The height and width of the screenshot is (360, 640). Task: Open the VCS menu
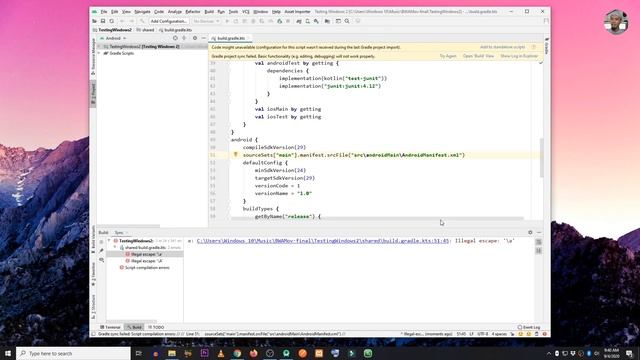pos(245,11)
